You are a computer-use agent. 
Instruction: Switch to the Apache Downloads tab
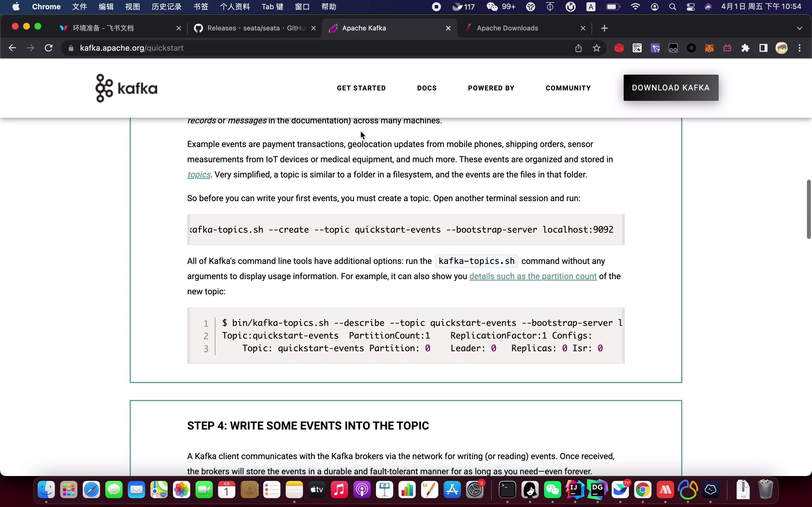(x=507, y=28)
